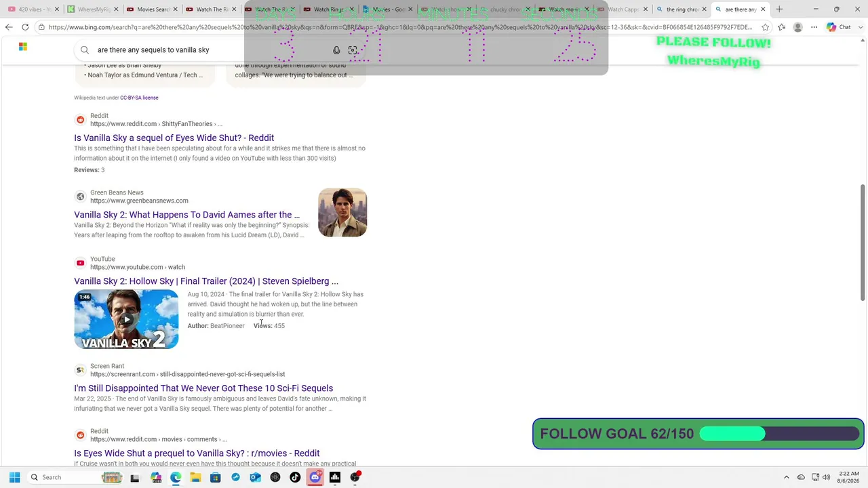Viewport: 868px width, 488px height.
Task: Add this page to favorites star
Action: (x=766, y=27)
